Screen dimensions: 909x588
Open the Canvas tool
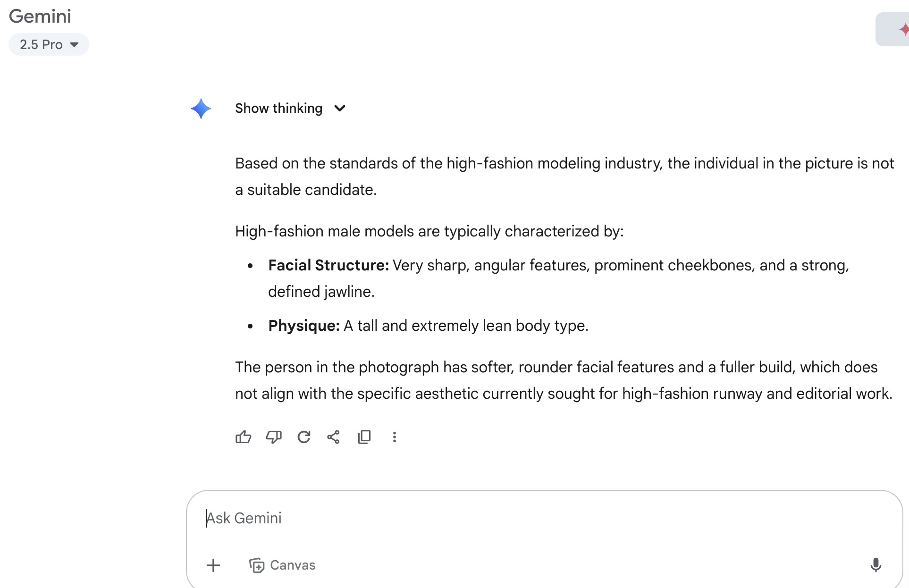pos(282,565)
